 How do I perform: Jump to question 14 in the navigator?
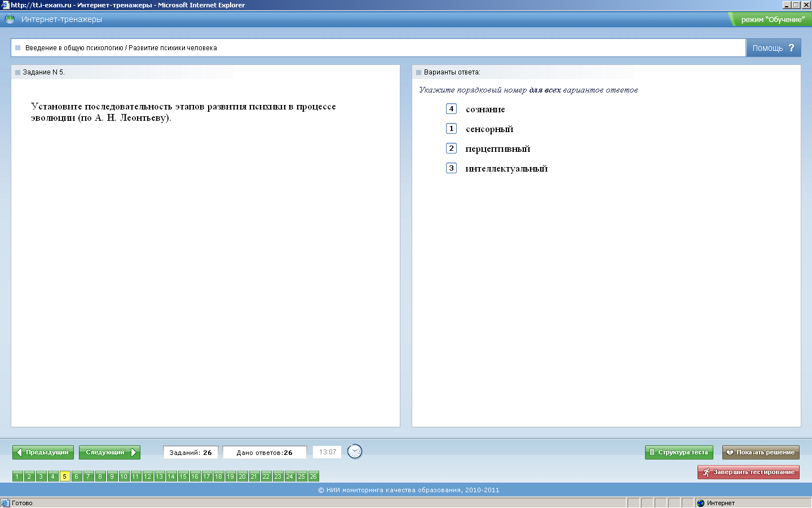(x=171, y=476)
